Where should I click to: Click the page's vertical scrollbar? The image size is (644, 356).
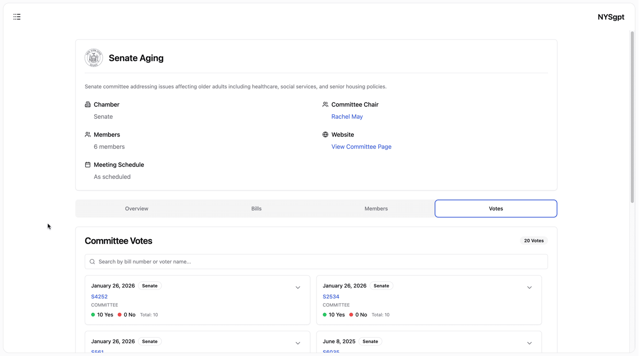(x=632, y=117)
